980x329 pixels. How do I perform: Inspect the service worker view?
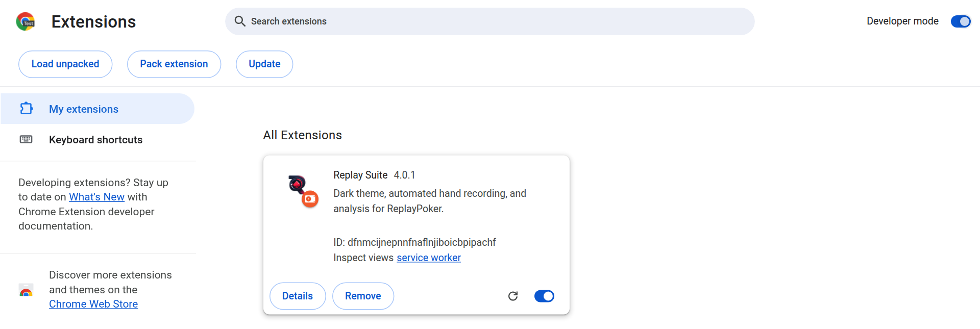(429, 258)
